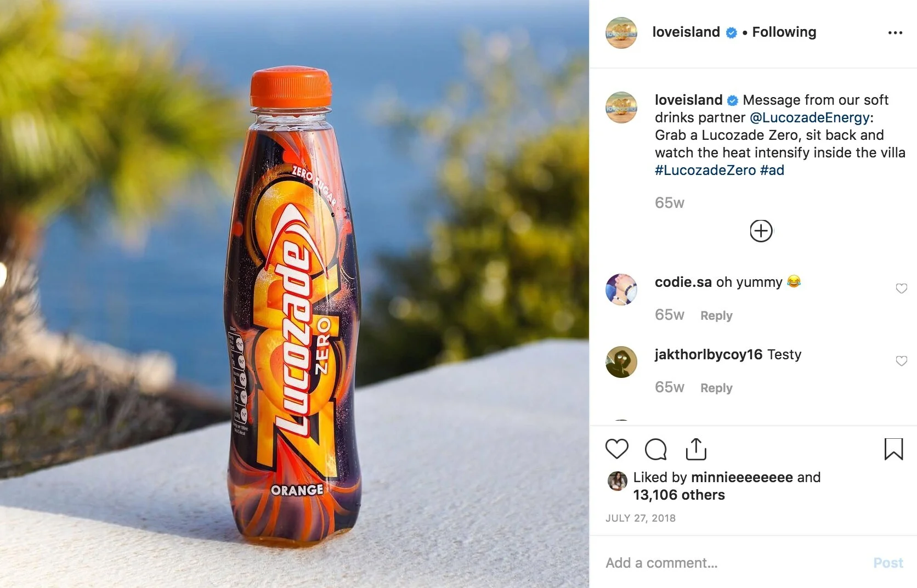Open codie.sa's profile avatar
Viewport: 917px width, 588px height.
coord(621,290)
